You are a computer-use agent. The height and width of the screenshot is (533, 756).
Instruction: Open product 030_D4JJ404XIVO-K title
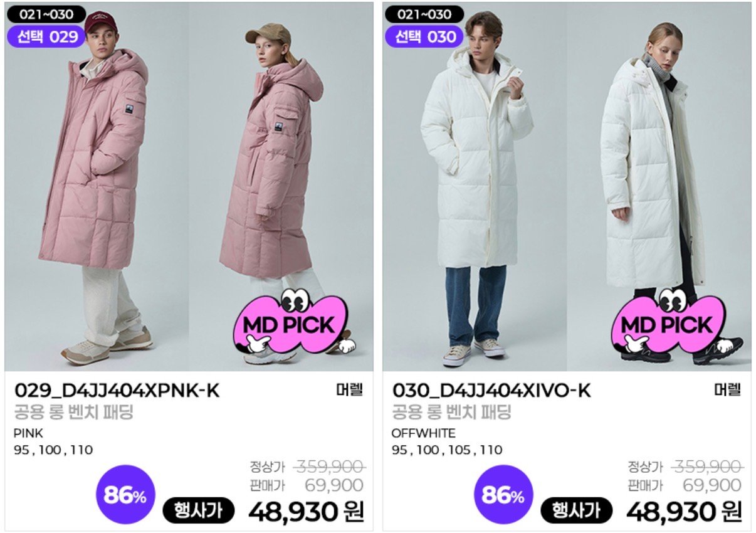491,391
